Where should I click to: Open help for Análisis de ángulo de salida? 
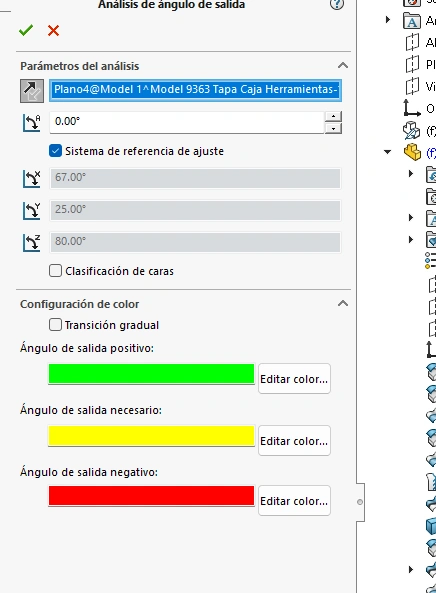pos(337,4)
